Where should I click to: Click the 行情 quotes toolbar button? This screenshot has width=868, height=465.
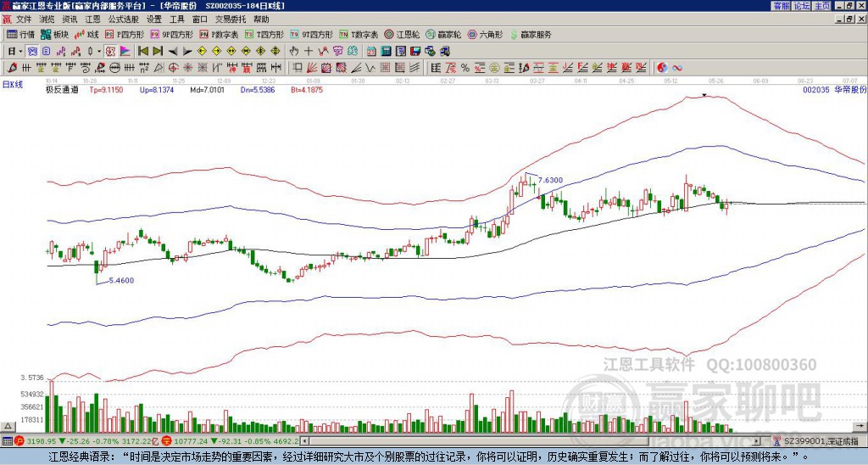point(21,34)
